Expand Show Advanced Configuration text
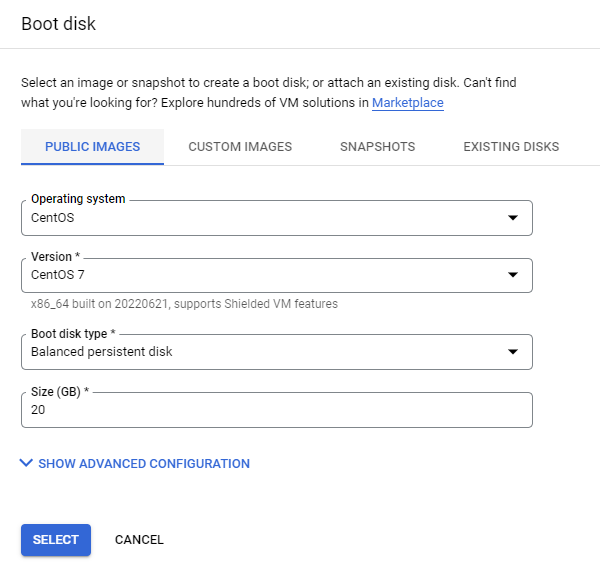The image size is (600, 569). [144, 463]
